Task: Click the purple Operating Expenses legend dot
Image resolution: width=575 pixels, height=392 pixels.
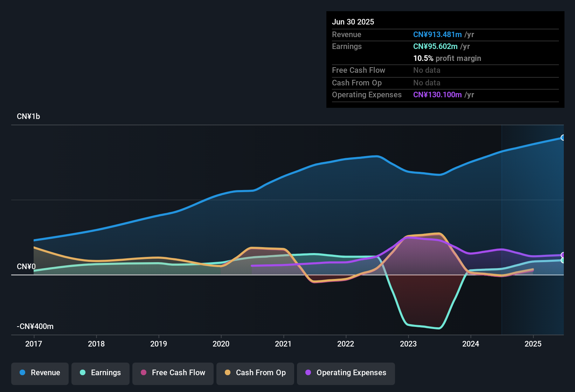Action: click(x=309, y=373)
